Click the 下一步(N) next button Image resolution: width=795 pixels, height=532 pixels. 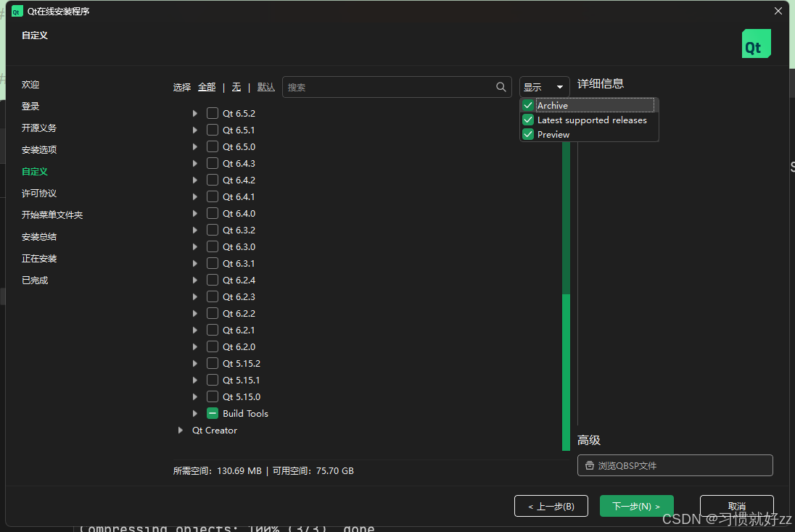636,506
